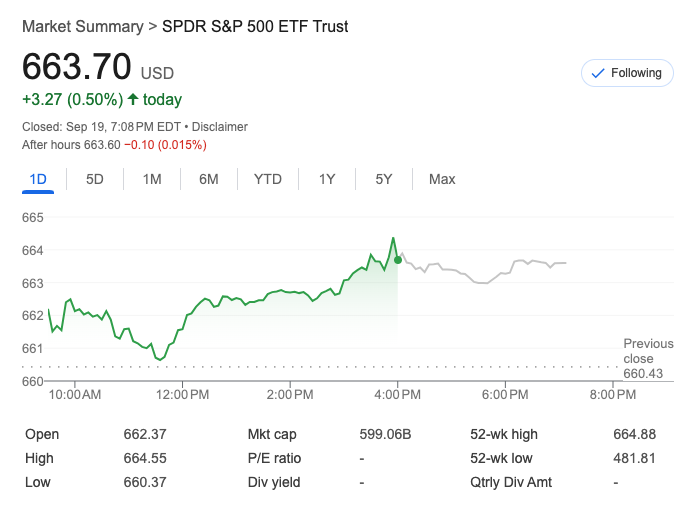
Task: Click the 663.70 price value
Action: pyautogui.click(x=77, y=67)
